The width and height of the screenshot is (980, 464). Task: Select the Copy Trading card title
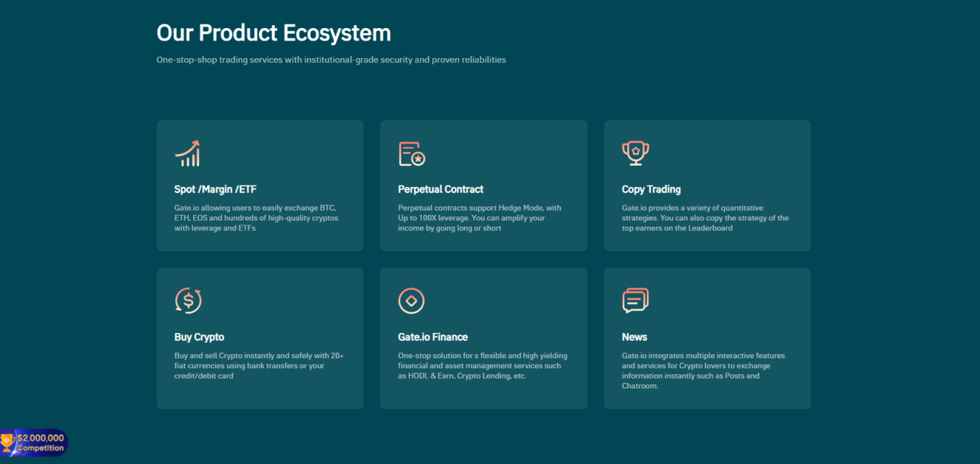pos(651,189)
